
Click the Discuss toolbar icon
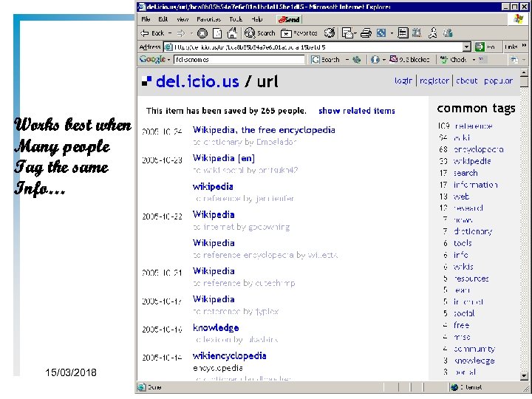click(x=403, y=33)
